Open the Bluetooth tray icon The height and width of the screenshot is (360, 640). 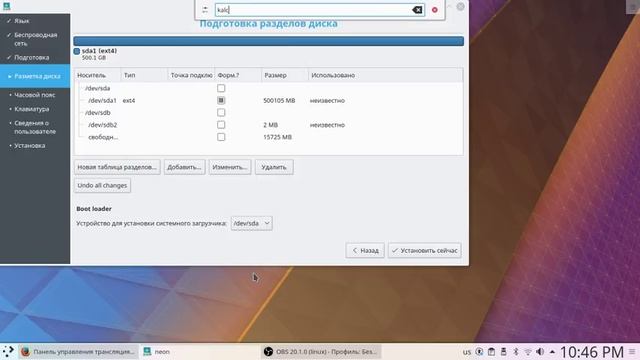(516, 351)
